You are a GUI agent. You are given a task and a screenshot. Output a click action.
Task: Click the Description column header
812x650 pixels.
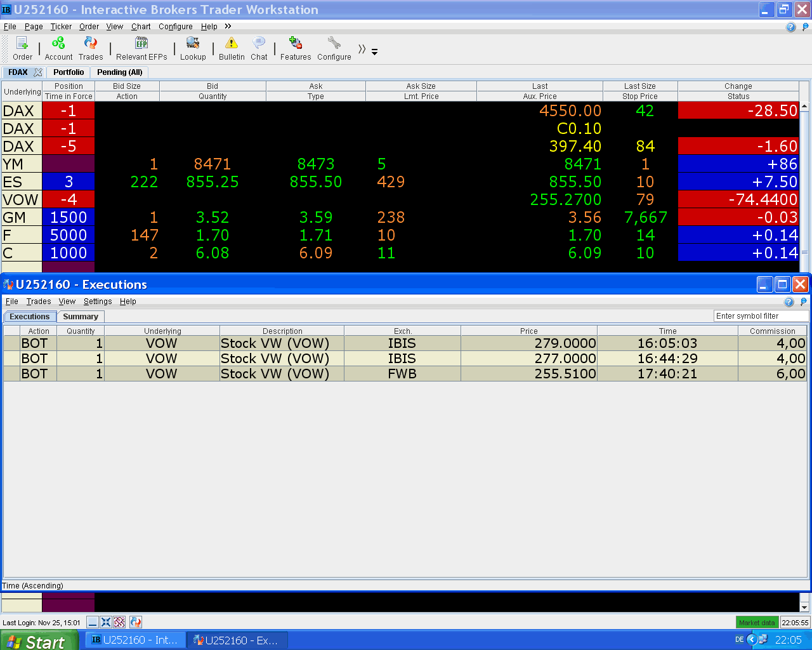(282, 331)
